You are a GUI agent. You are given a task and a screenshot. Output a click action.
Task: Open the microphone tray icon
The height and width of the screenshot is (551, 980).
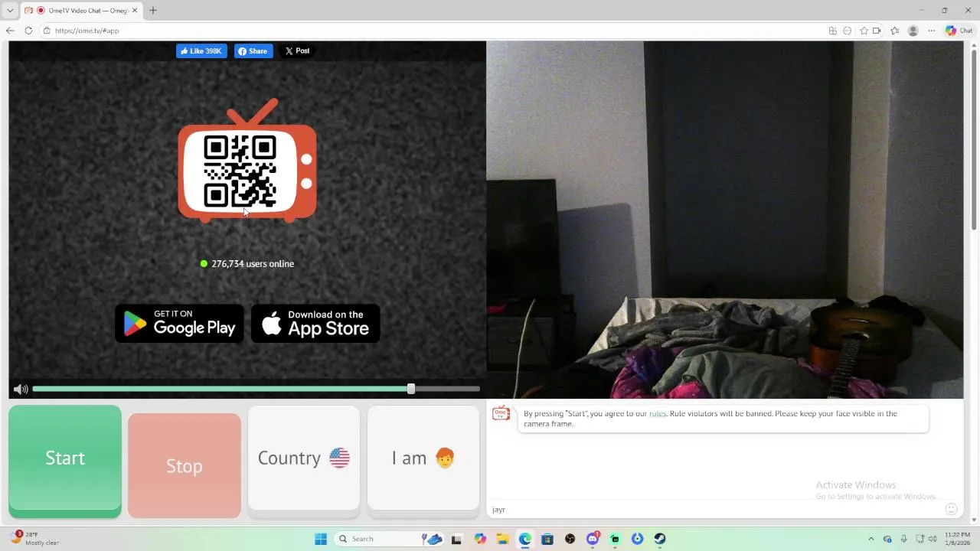[x=904, y=539]
